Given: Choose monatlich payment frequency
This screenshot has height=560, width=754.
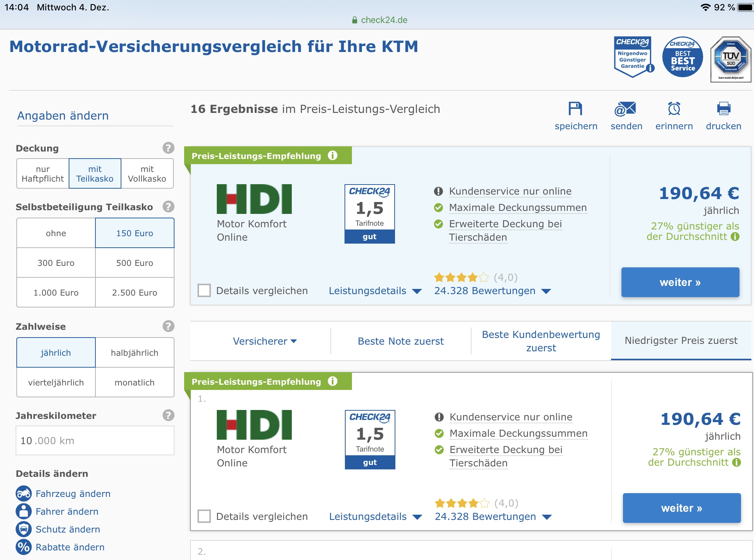Looking at the screenshot, I should coord(134,382).
